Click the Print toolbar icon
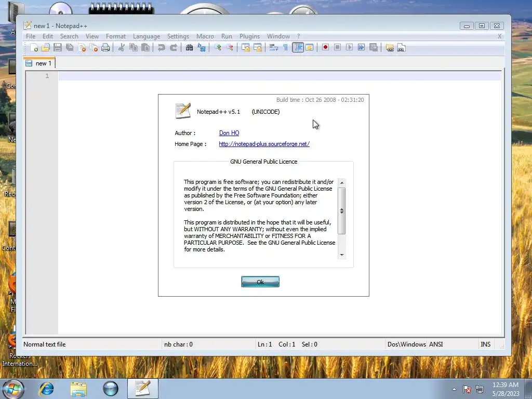This screenshot has width=532, height=399. click(x=105, y=47)
